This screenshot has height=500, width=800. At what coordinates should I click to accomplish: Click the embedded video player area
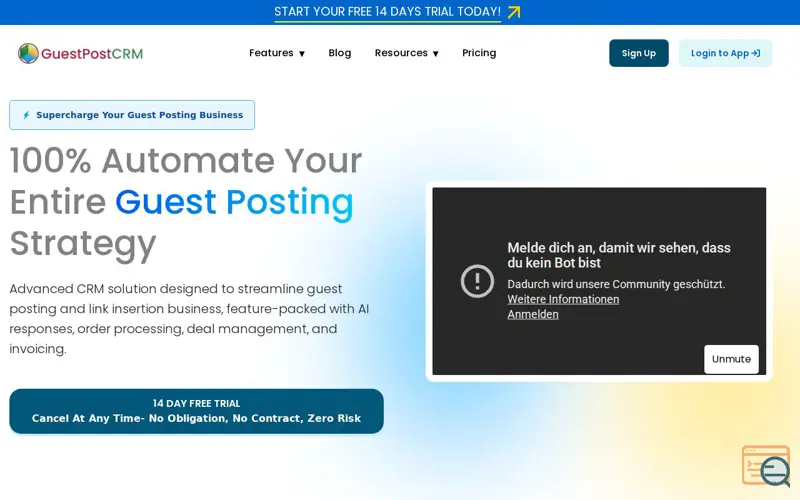coord(599,281)
